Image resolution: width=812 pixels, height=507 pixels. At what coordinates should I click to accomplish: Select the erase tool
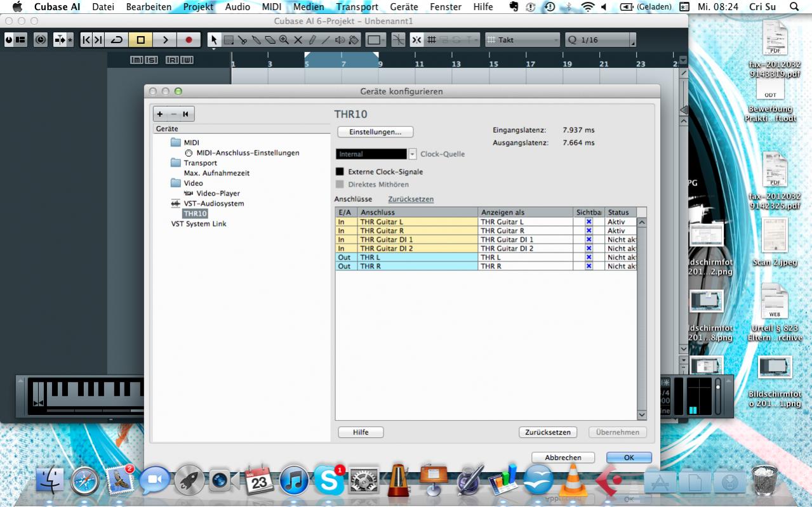tap(270, 39)
